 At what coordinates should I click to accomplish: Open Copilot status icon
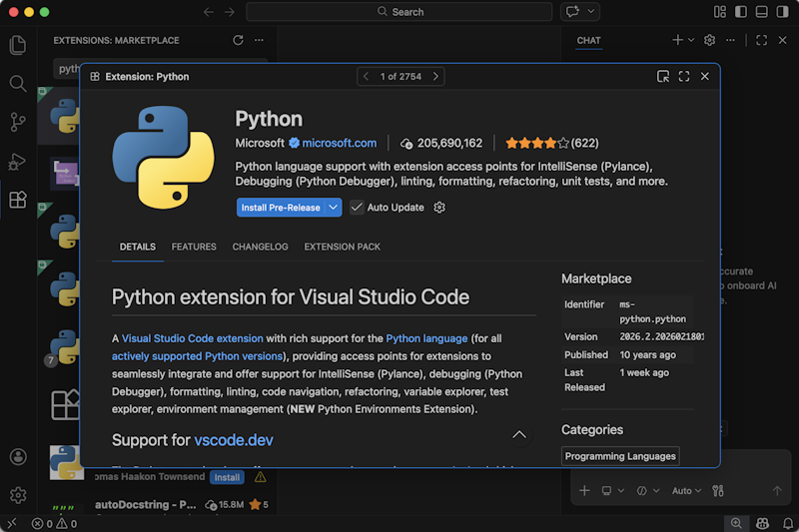[x=762, y=523]
